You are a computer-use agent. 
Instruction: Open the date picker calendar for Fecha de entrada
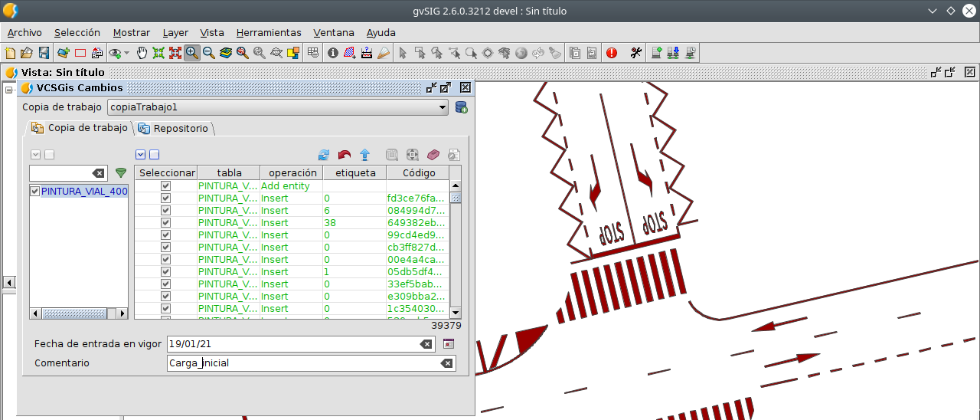449,344
